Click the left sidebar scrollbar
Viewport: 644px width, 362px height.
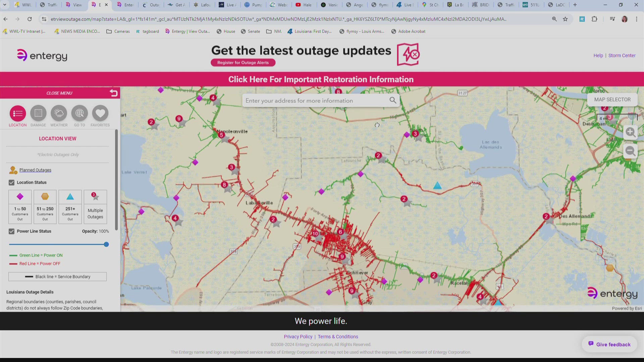(x=116, y=180)
